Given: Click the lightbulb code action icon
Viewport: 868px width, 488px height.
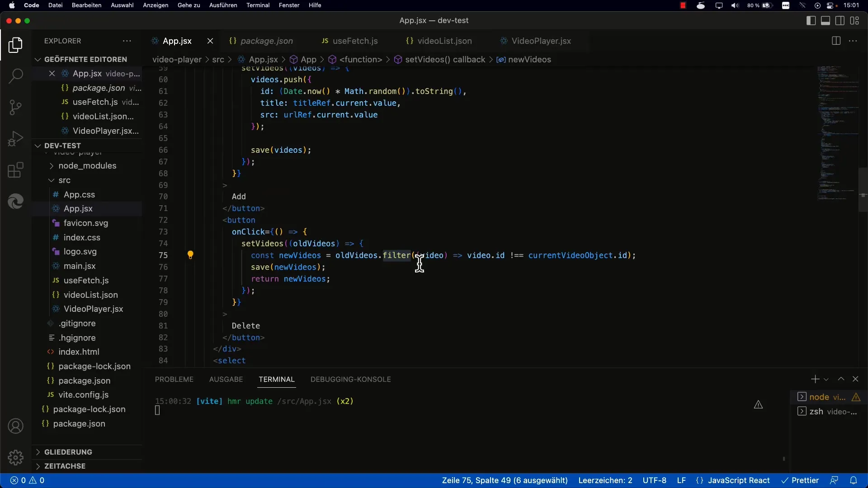Looking at the screenshot, I should pos(190,255).
